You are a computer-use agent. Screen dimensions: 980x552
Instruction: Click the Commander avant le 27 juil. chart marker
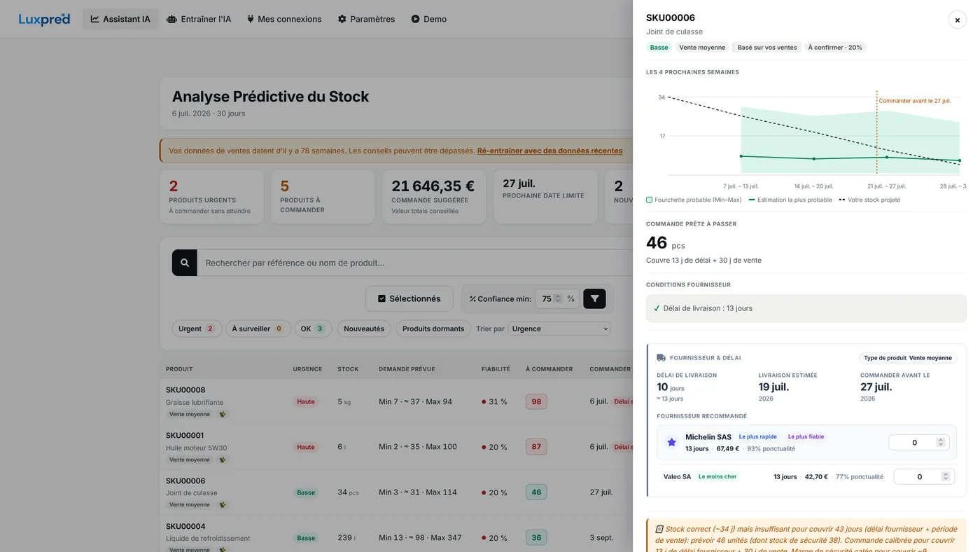[914, 101]
